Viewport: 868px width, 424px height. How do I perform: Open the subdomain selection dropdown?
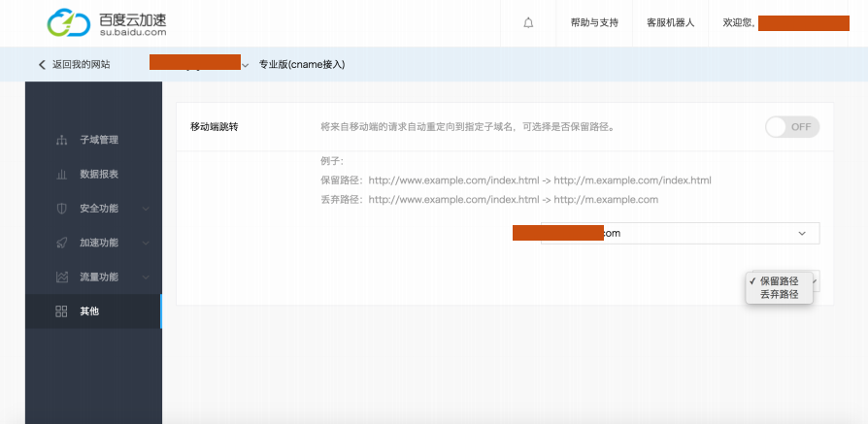click(x=801, y=234)
